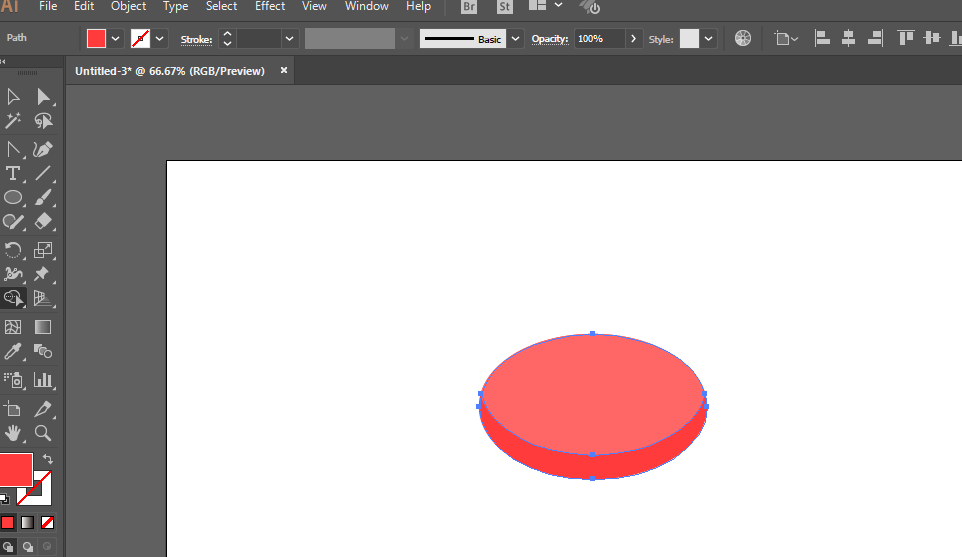Select the Paintbrush tool
This screenshot has height=557, width=962.
coord(43,198)
